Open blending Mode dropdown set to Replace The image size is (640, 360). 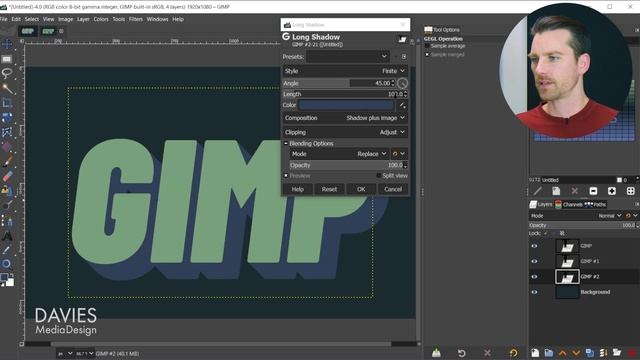point(339,154)
